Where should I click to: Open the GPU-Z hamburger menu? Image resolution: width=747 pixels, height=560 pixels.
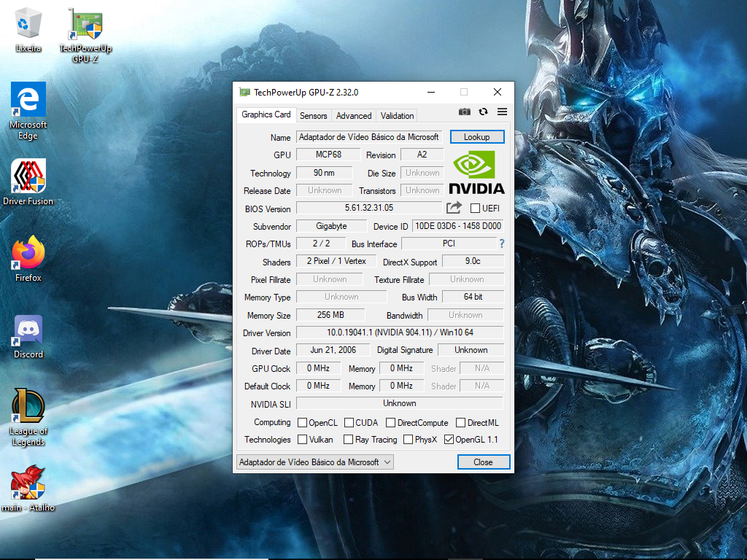(x=502, y=112)
